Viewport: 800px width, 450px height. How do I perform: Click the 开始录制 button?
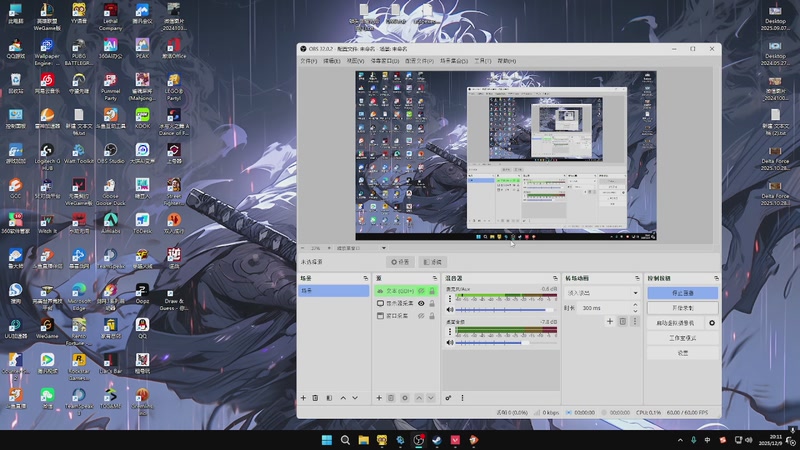point(683,308)
